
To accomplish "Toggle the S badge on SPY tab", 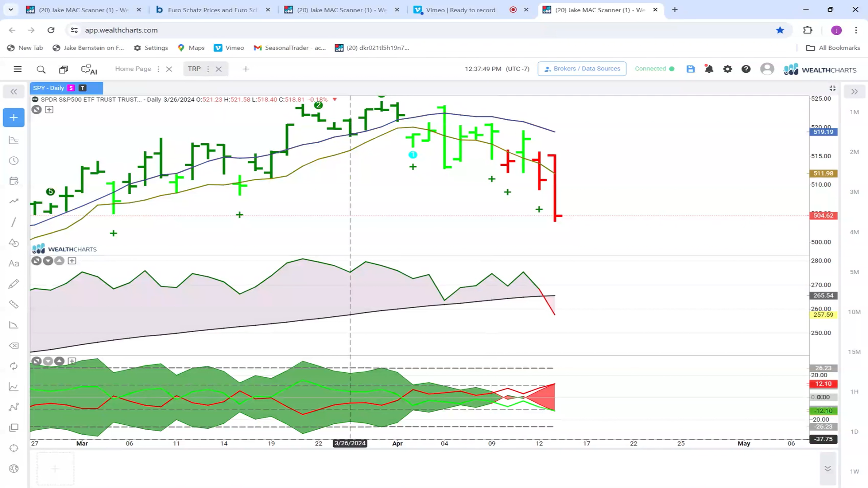I will pos(71,88).
